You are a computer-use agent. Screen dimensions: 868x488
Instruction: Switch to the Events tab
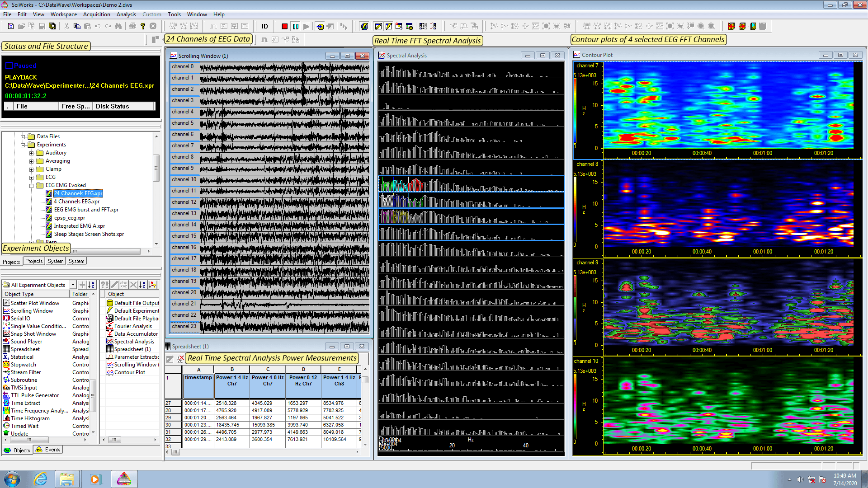tap(48, 450)
